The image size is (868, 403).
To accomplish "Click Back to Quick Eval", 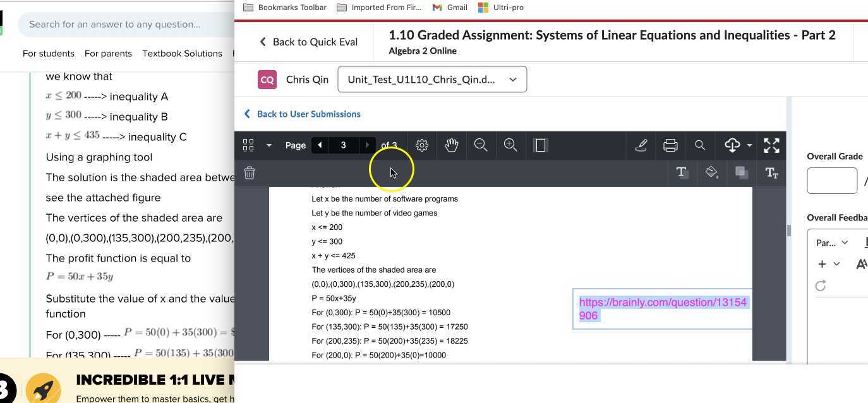I will click(308, 42).
